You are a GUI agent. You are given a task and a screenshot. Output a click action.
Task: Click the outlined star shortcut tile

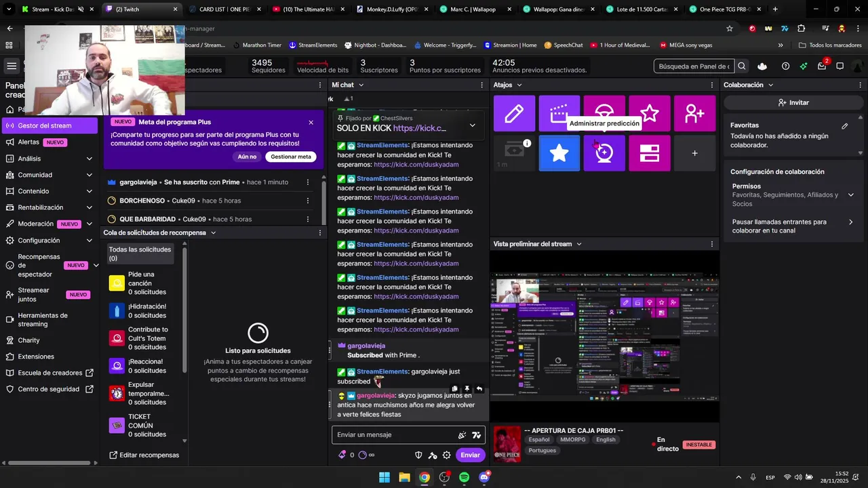tap(650, 113)
